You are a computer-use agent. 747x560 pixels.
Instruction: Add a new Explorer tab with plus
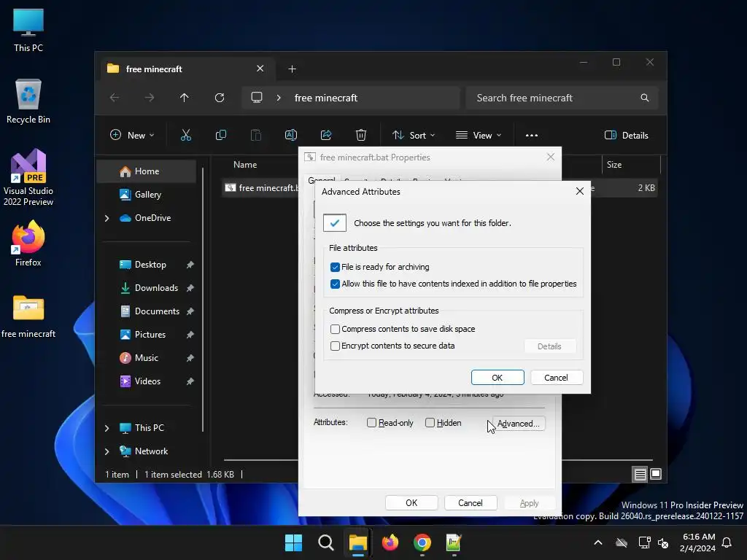pos(292,69)
